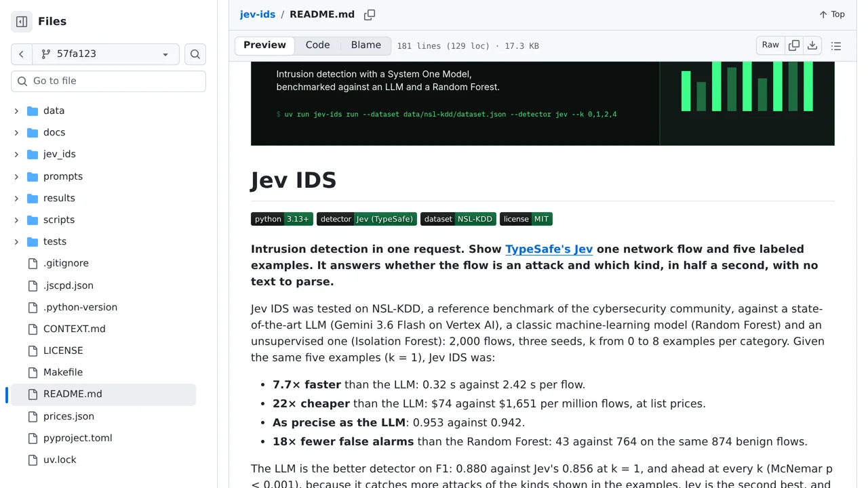Screen dimensions: 868x488
Task: Copy raw file contents icon
Action: pos(794,45)
